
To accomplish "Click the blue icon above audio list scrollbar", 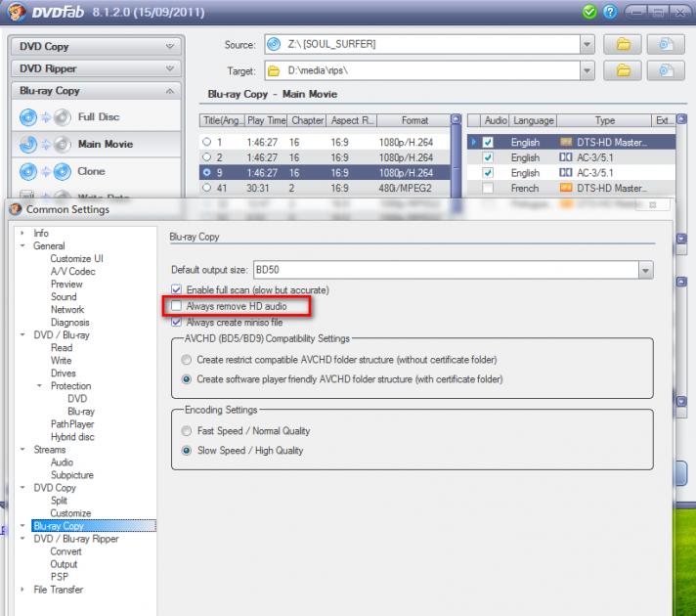I will 681,119.
